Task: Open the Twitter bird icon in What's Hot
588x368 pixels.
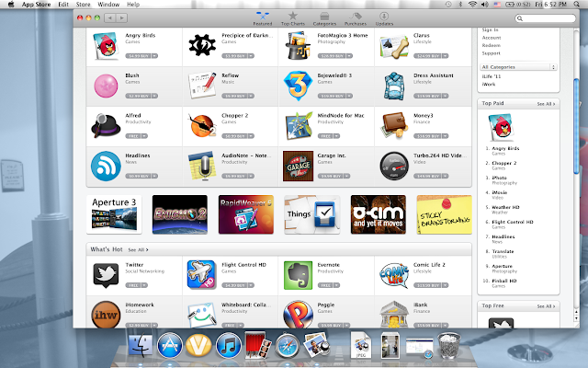Action: 106,275
